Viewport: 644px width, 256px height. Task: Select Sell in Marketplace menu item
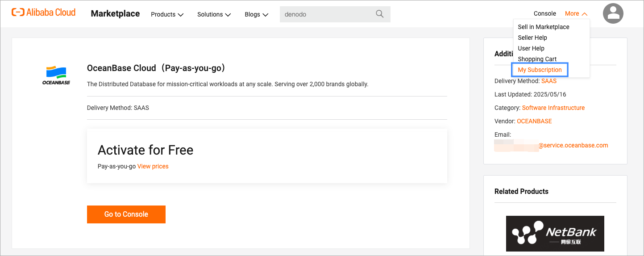click(543, 27)
